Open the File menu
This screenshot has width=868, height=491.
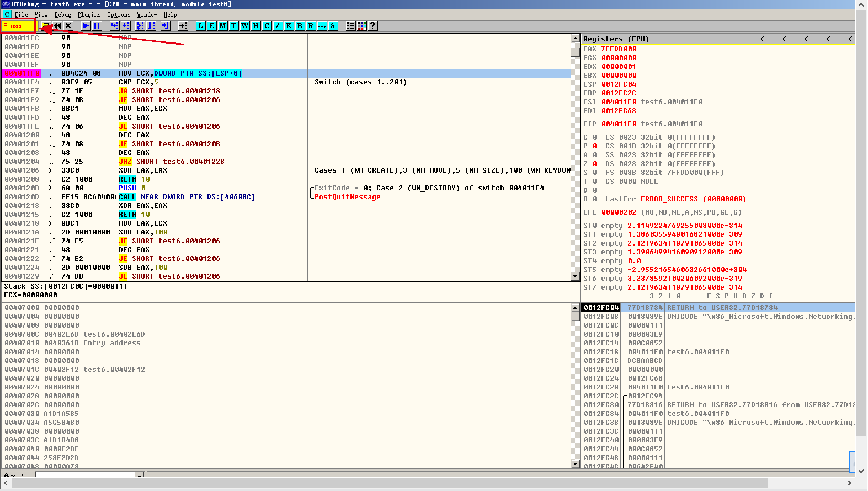pos(21,15)
